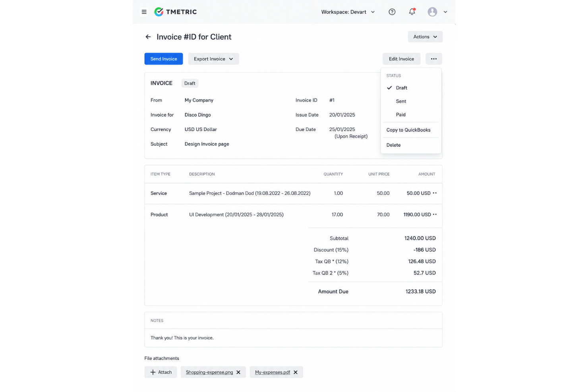Viewport: 588px width, 392px height.
Task: Open the help question mark icon
Action: [x=392, y=12]
